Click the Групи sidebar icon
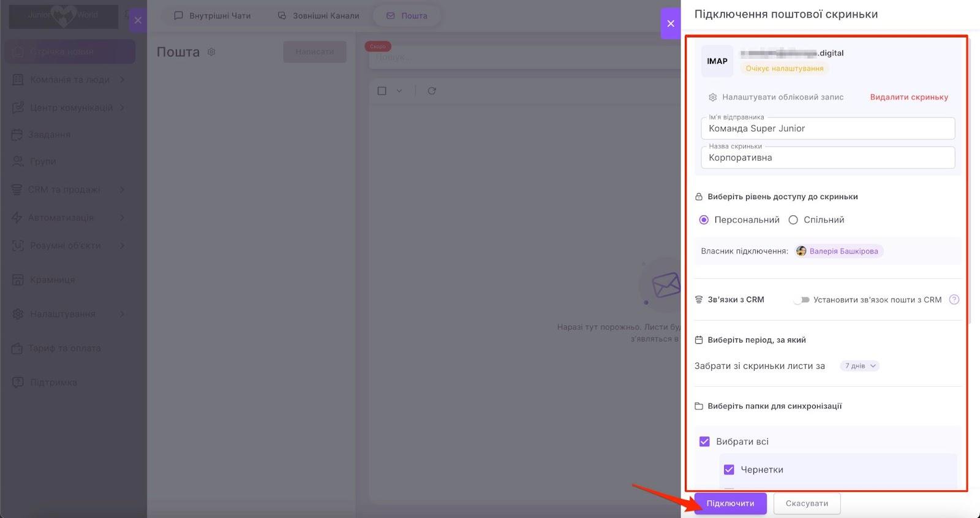980x518 pixels. [18, 161]
